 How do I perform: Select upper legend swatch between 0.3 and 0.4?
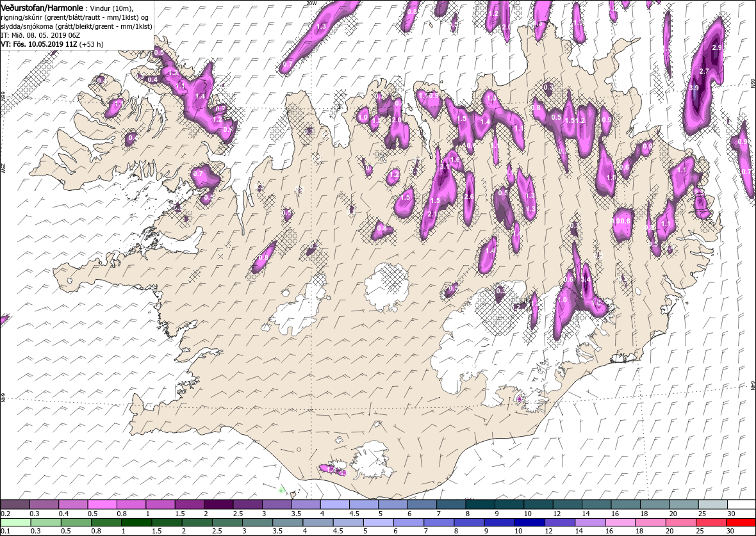click(44, 505)
